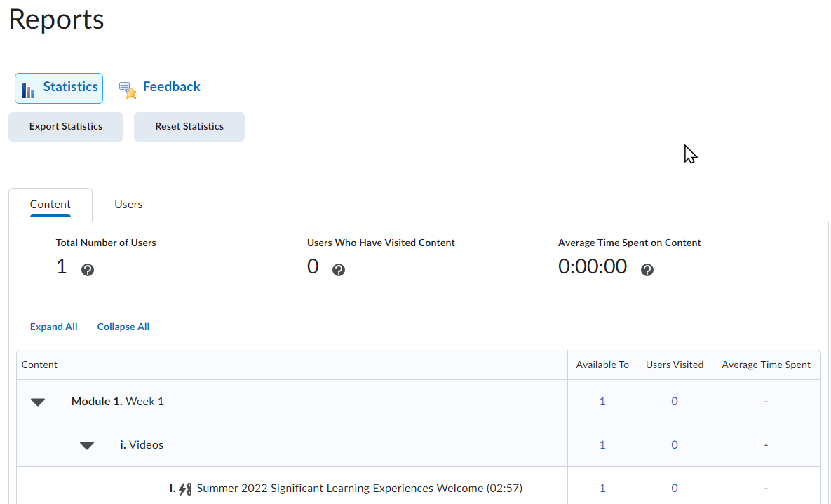This screenshot has width=831, height=504.
Task: Collapse the Videos submodule row
Action: tap(87, 445)
